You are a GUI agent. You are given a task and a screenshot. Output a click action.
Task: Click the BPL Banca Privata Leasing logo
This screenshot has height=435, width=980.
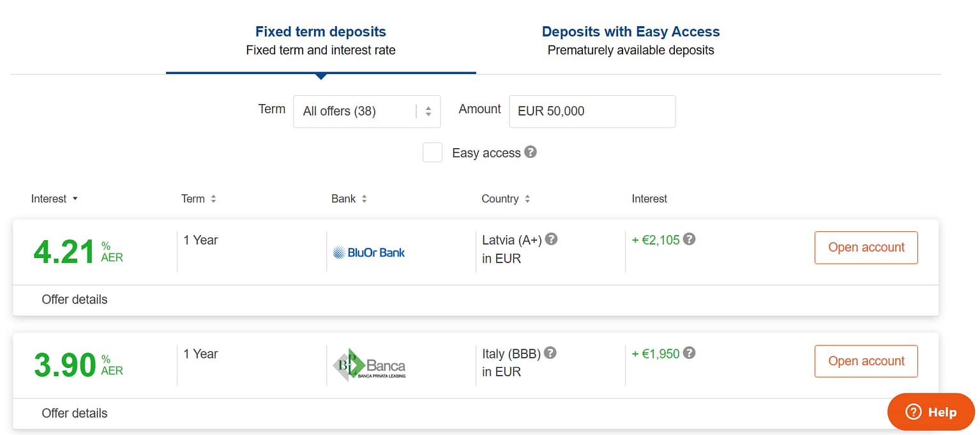click(x=370, y=364)
